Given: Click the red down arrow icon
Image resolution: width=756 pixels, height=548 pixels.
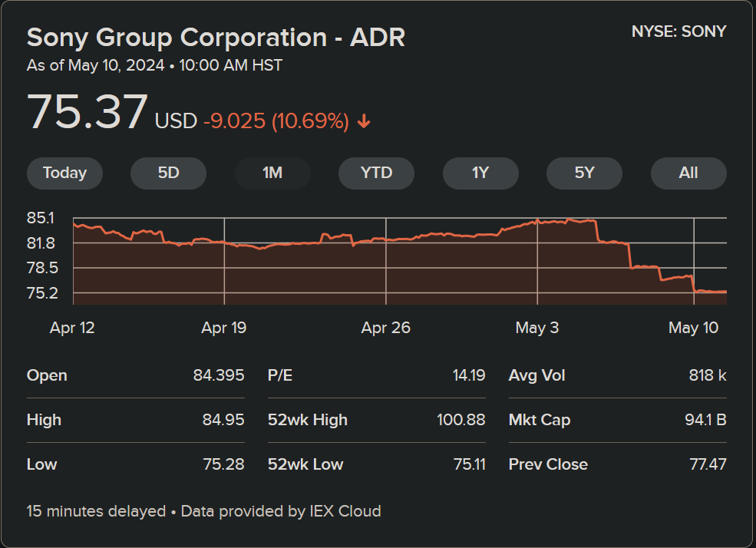Looking at the screenshot, I should coord(364,121).
